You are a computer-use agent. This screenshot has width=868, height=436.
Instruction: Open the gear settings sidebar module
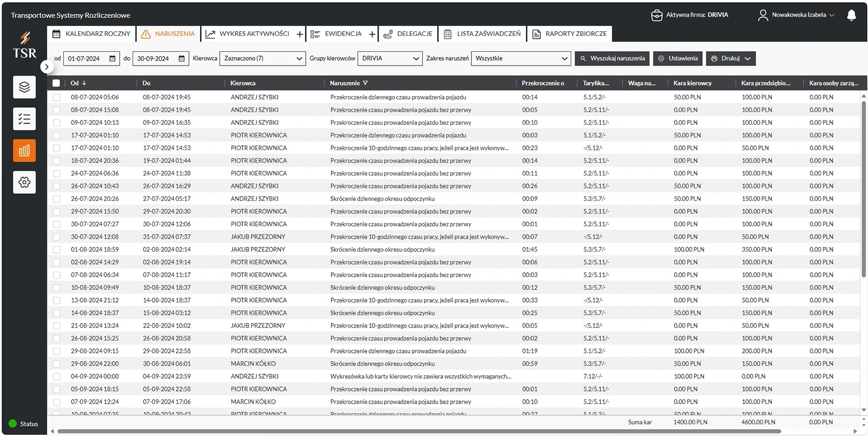click(x=24, y=182)
